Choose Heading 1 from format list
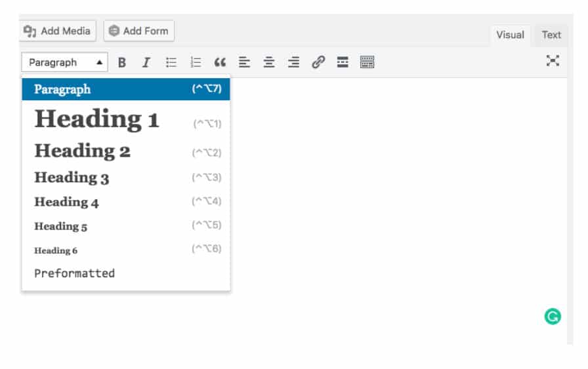This screenshot has height=369, width=588. pyautogui.click(x=96, y=119)
